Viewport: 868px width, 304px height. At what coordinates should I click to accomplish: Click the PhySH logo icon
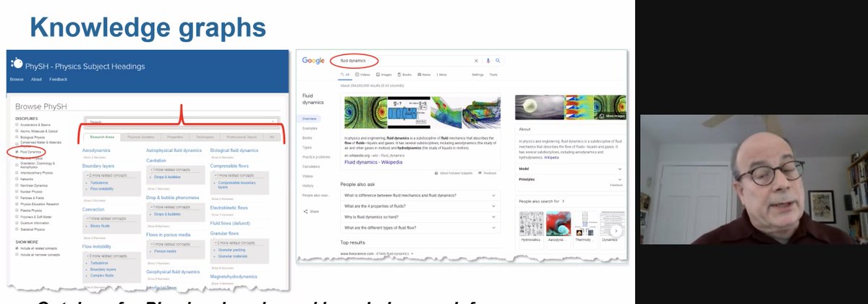click(17, 64)
